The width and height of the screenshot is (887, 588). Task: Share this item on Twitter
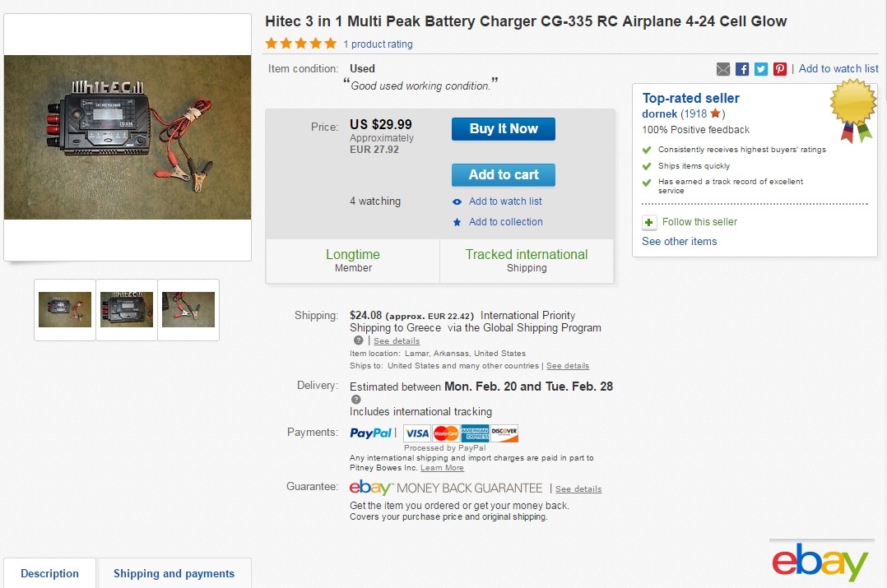761,69
